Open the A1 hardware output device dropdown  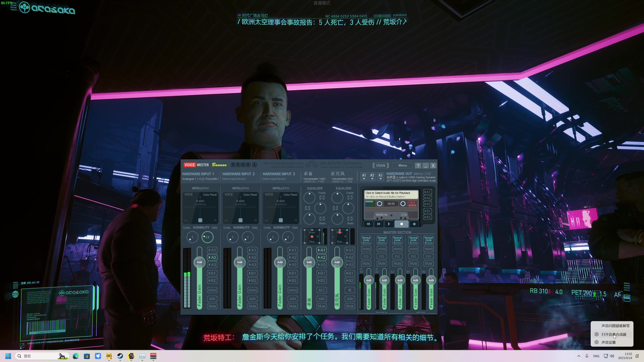point(364,176)
